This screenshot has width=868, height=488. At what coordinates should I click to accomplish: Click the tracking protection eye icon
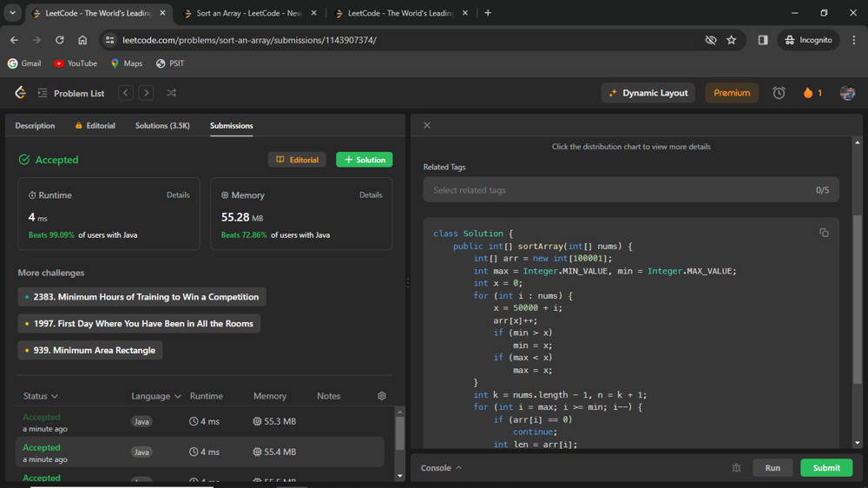tap(711, 40)
